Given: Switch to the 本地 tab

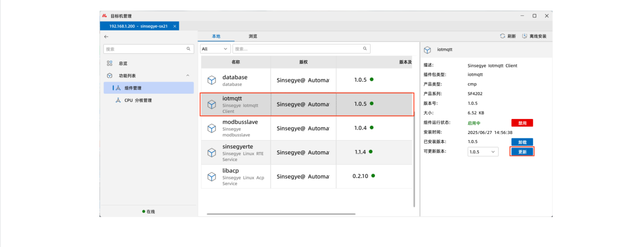Looking at the screenshot, I should [x=216, y=36].
